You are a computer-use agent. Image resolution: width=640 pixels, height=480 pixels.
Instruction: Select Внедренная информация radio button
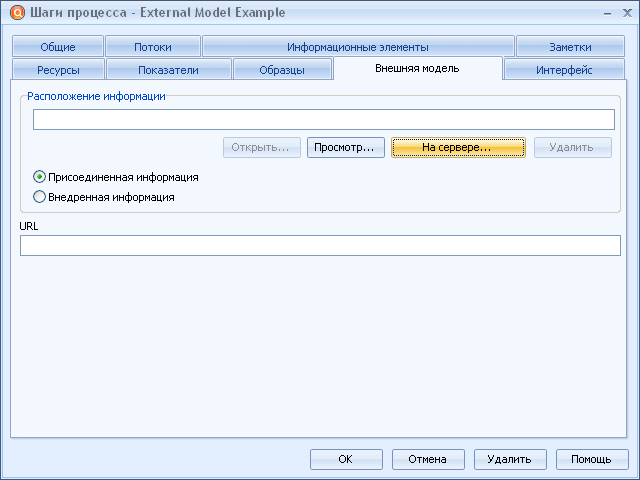click(x=104, y=197)
